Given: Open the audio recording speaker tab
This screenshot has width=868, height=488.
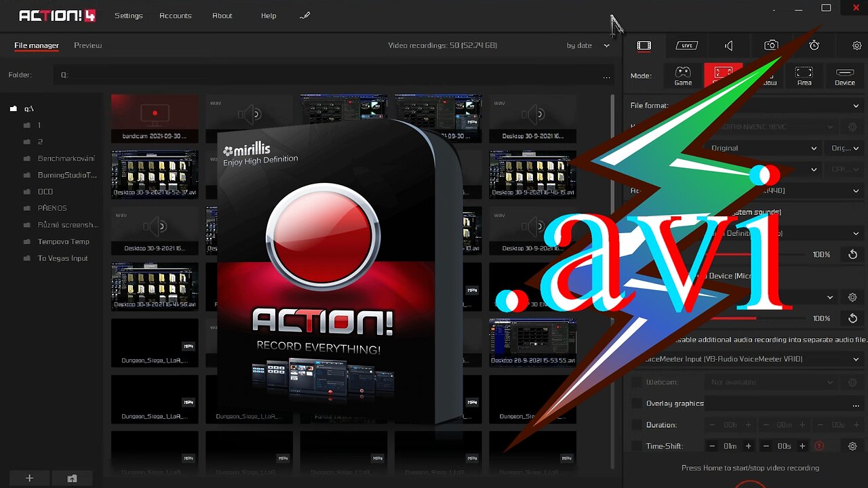Looking at the screenshot, I should tap(729, 45).
